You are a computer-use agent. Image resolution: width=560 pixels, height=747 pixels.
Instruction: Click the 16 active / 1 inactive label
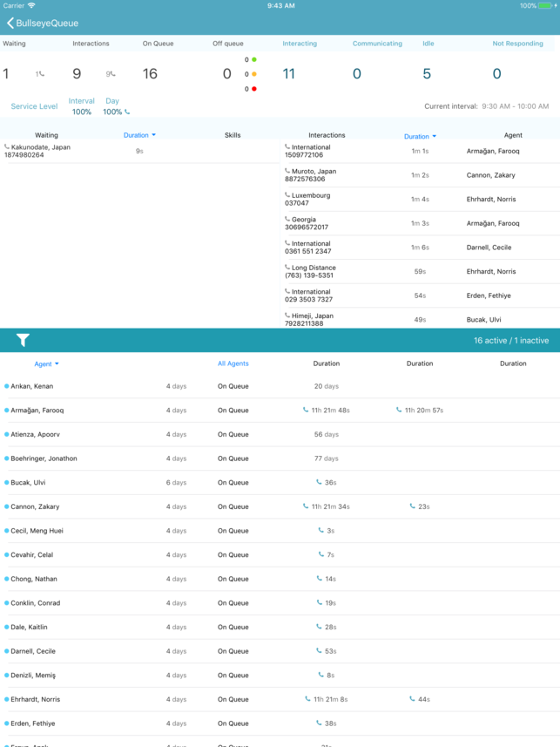point(511,341)
